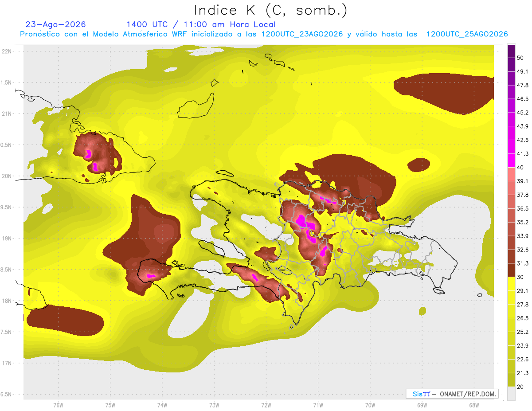Click the colorbar label '27.8'

click(x=523, y=305)
